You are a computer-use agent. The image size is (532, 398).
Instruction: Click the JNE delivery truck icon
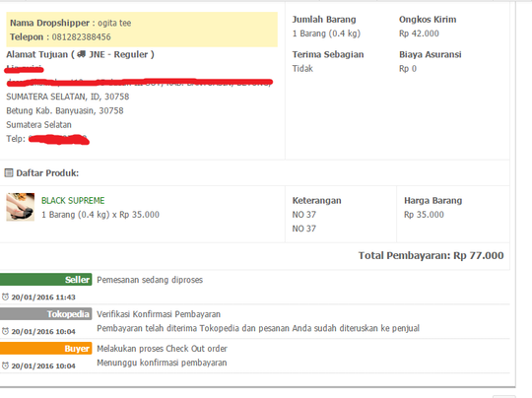(82, 54)
